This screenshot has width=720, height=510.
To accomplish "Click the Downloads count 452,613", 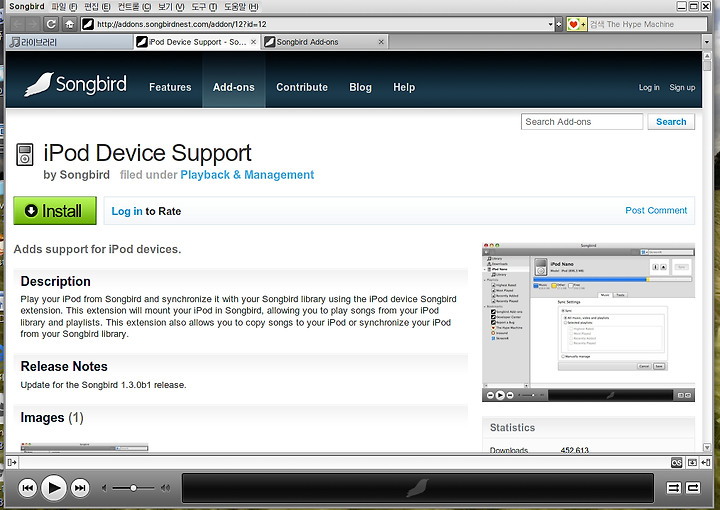I will pos(574,449).
